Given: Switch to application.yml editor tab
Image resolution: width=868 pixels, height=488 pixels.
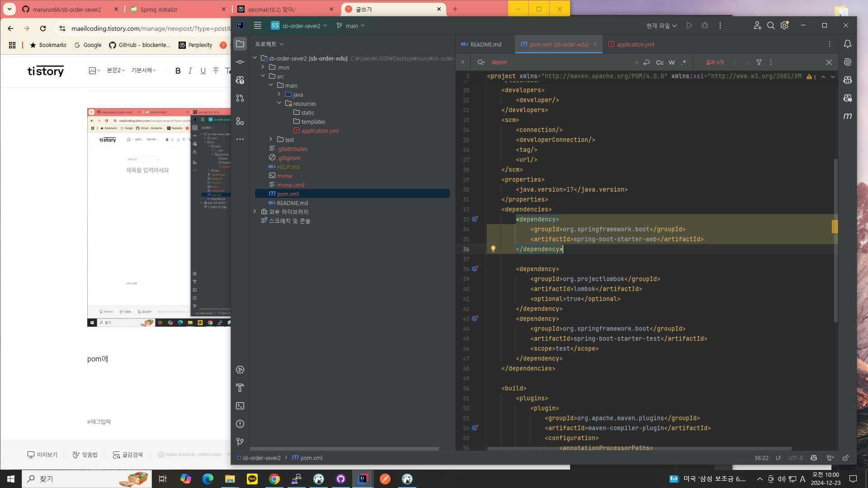Looking at the screenshot, I should 635,44.
